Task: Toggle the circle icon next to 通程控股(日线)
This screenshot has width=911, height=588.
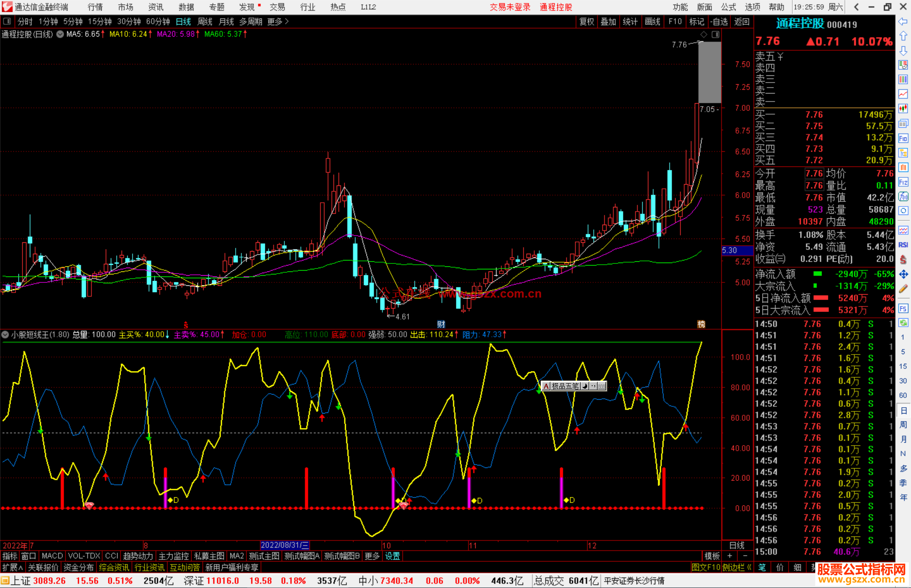Action: (x=60, y=34)
